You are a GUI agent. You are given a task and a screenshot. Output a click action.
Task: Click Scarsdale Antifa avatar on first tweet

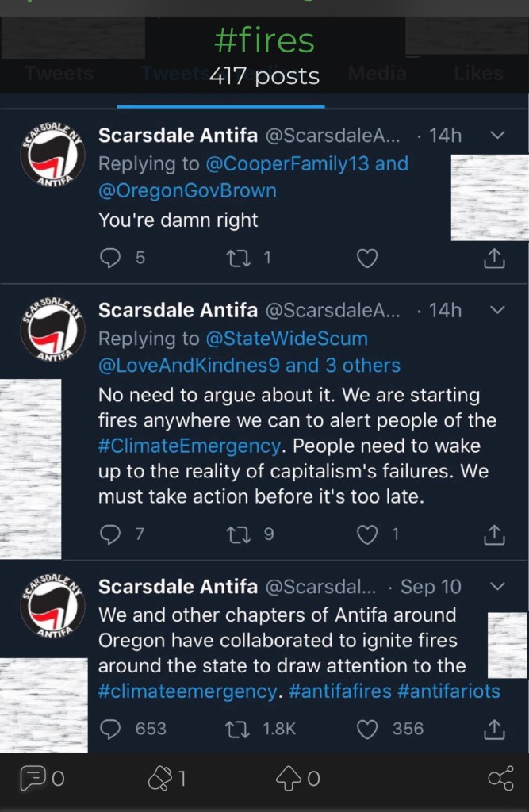click(52, 159)
